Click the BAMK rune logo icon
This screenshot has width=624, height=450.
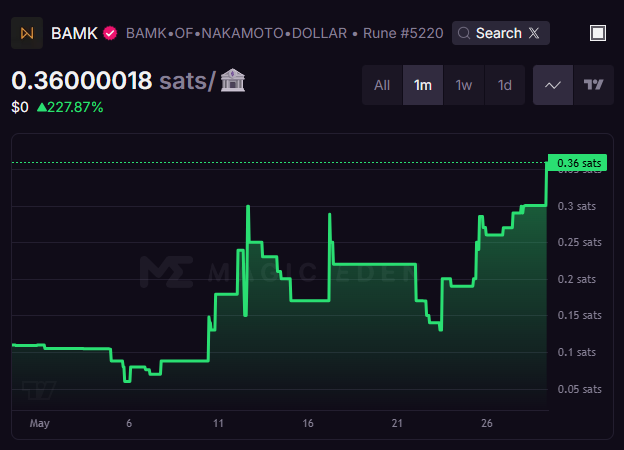click(x=27, y=33)
